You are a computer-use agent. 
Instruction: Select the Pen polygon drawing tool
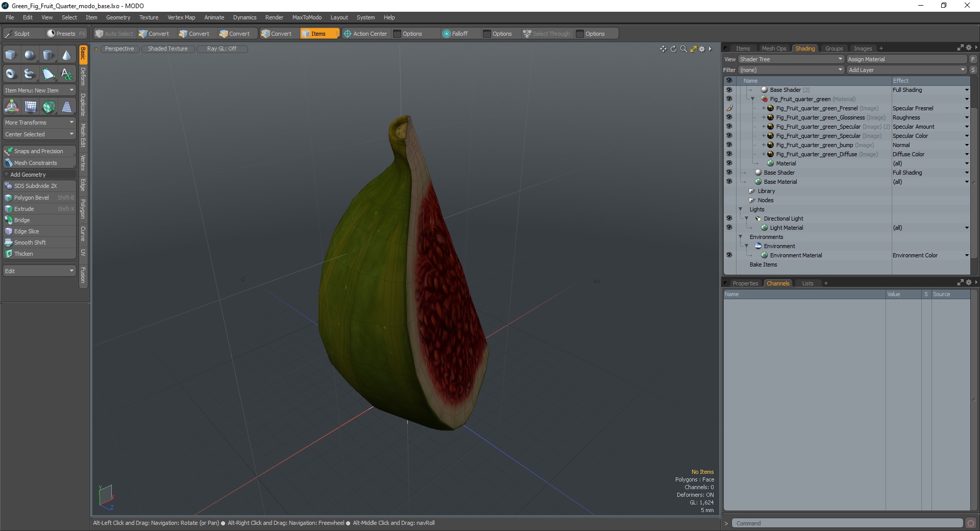pos(48,74)
